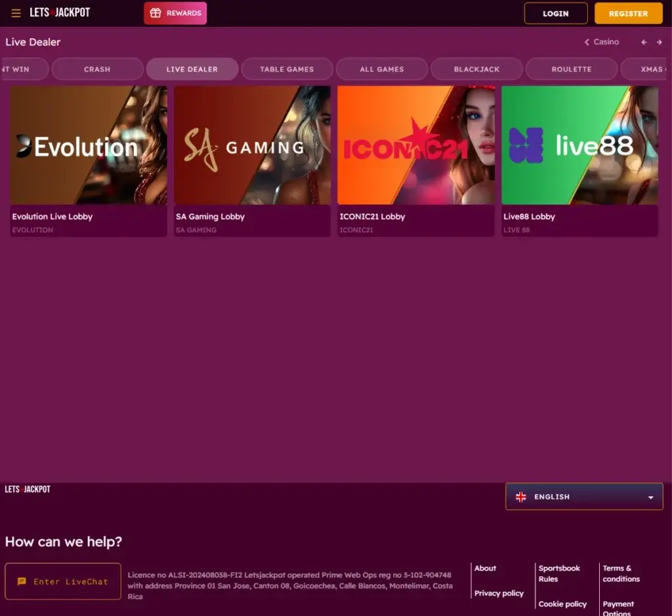672x616 pixels.
Task: Click Enter LiveChat
Action: (62, 581)
